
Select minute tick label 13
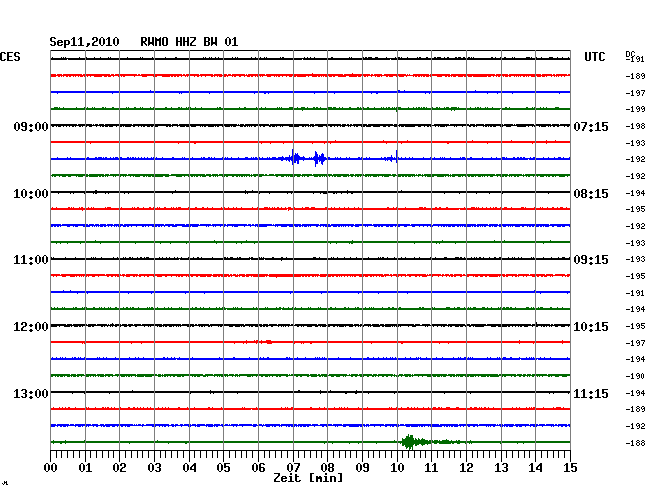click(x=501, y=467)
